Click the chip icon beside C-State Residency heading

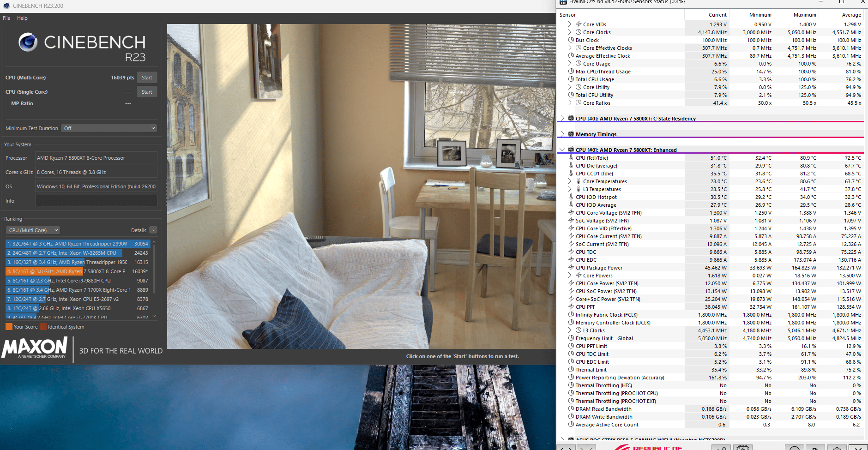[571, 119]
